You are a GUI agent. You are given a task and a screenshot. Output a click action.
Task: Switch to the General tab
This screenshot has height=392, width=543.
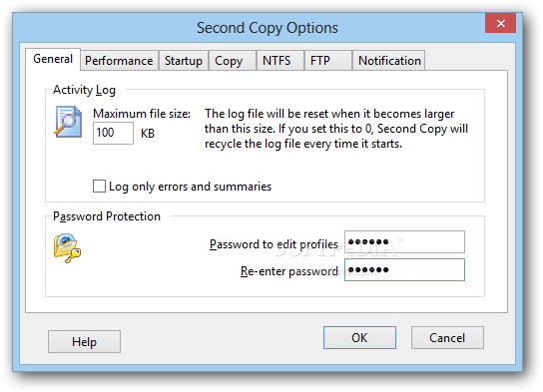(x=53, y=59)
